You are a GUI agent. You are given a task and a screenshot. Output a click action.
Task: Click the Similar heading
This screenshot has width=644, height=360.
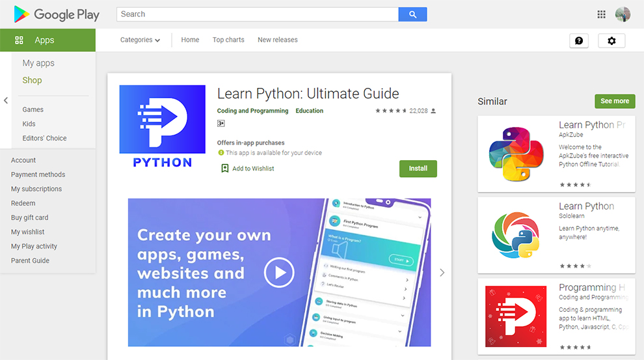[x=492, y=102]
